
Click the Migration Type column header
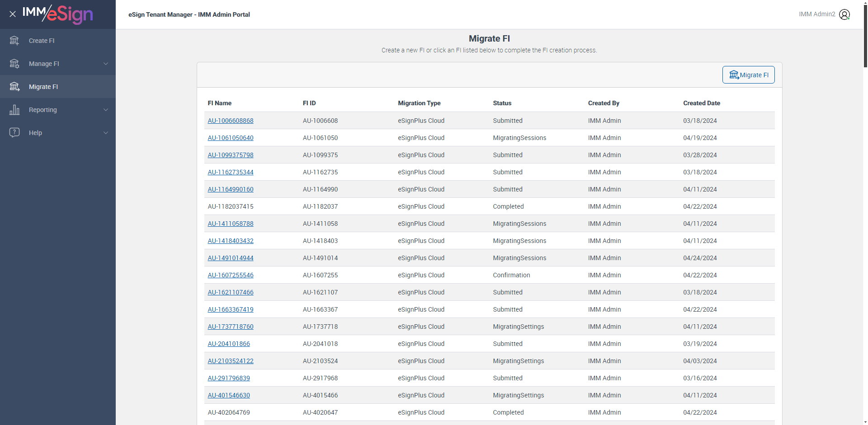click(419, 103)
